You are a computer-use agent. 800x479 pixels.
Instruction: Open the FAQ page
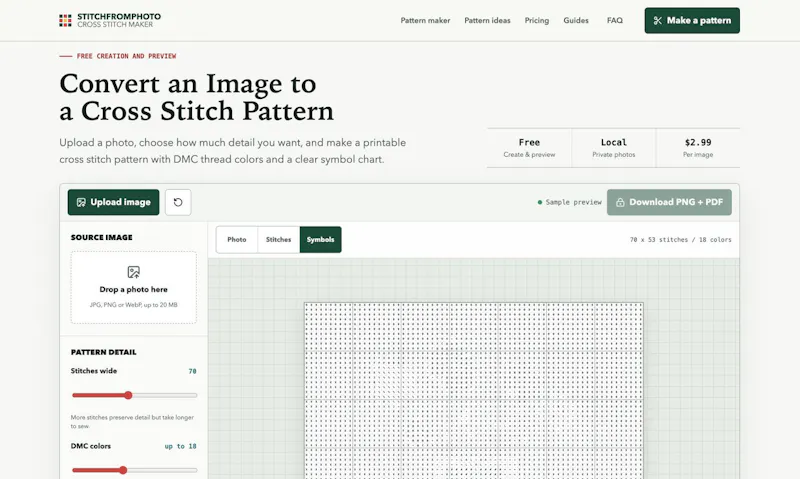click(615, 20)
